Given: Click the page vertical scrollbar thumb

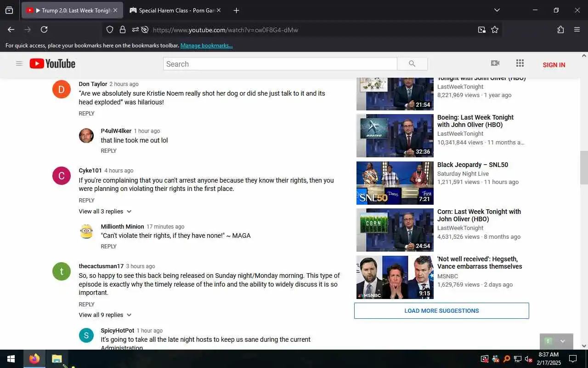Looking at the screenshot, I should (584, 167).
